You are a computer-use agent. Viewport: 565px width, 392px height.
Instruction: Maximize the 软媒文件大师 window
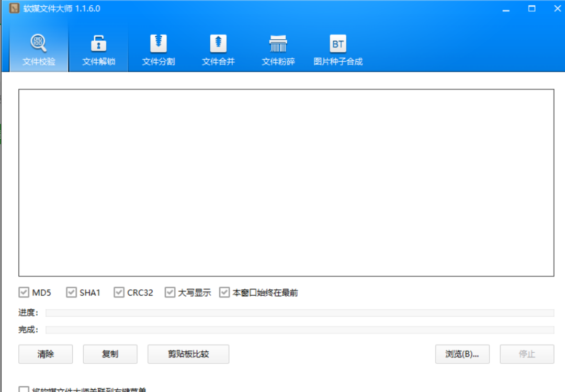(532, 9)
